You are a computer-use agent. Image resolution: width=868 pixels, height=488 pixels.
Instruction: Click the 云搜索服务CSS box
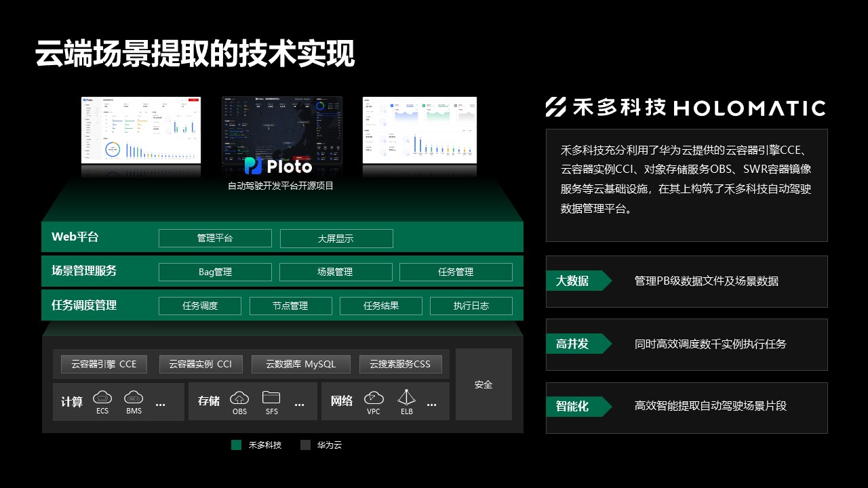click(400, 364)
